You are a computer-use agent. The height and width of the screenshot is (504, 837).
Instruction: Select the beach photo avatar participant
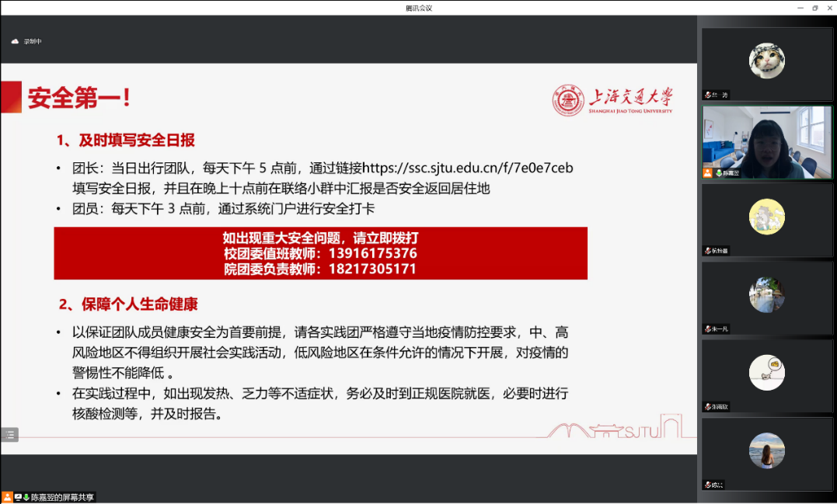[766, 450]
